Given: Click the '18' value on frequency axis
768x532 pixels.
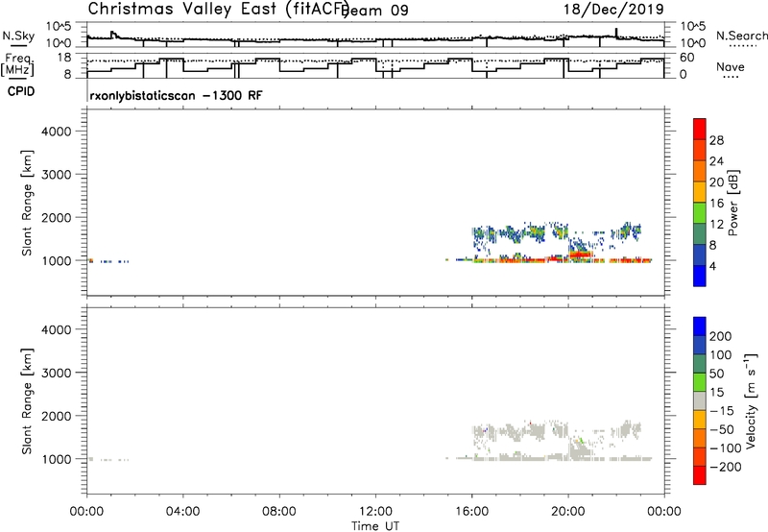Looking at the screenshot, I should [x=64, y=58].
